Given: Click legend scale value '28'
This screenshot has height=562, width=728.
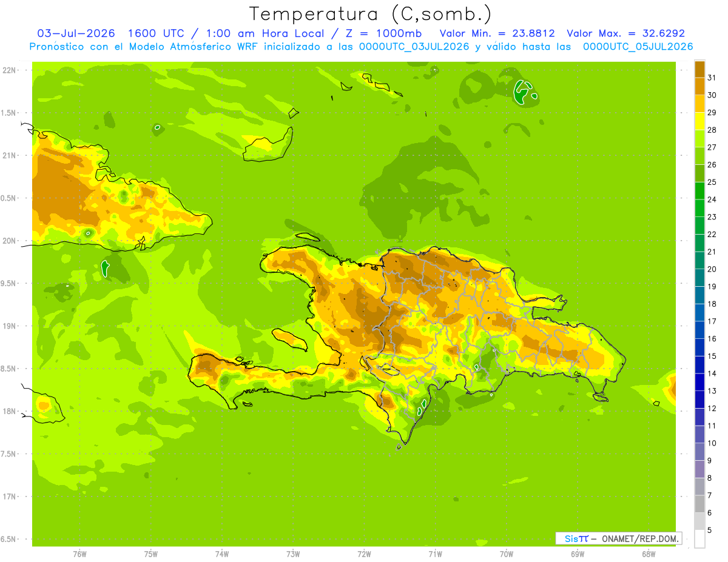Looking at the screenshot, I should pos(712,130).
